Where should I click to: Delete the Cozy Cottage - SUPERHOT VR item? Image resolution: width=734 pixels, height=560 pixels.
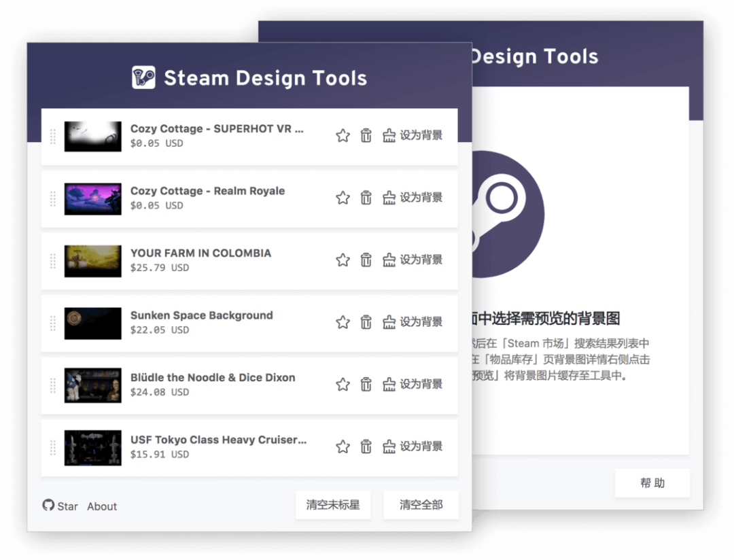(x=366, y=135)
